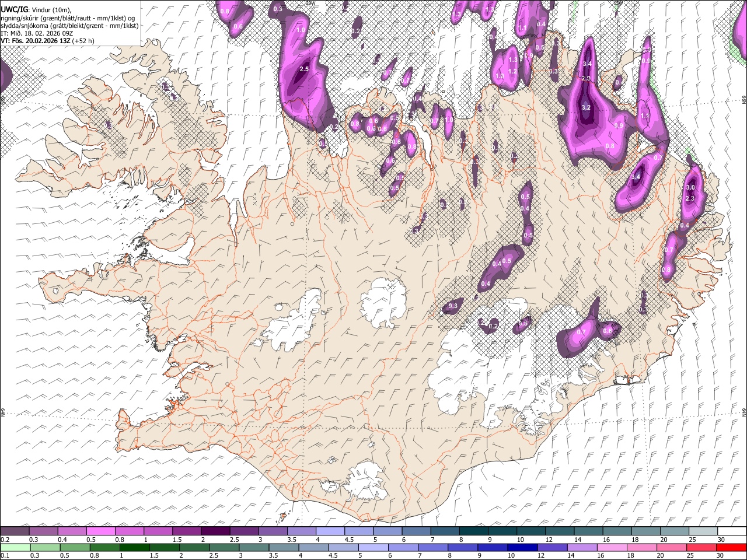Select the bright red swatch at 30 in the lower legend
Image resolution: width=747 pixels, height=560 pixels.
(731, 547)
